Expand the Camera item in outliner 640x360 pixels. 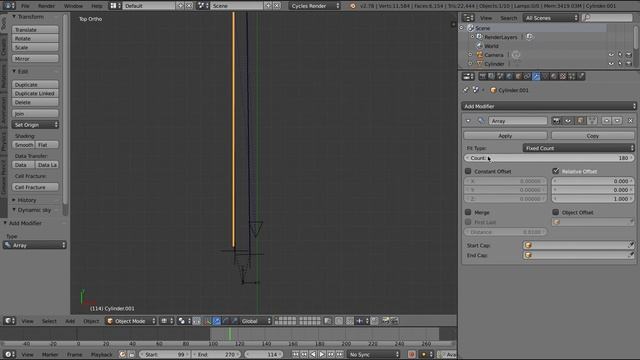[471, 55]
